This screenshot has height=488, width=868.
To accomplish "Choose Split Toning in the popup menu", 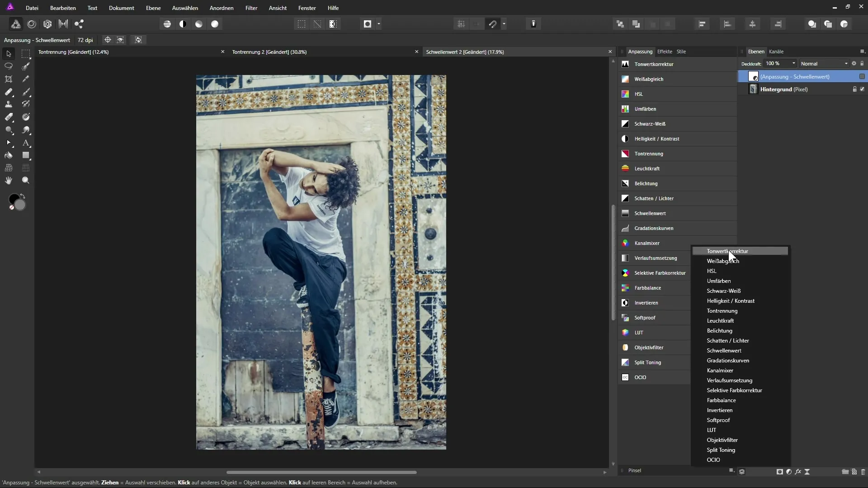I will pos(740,450).
